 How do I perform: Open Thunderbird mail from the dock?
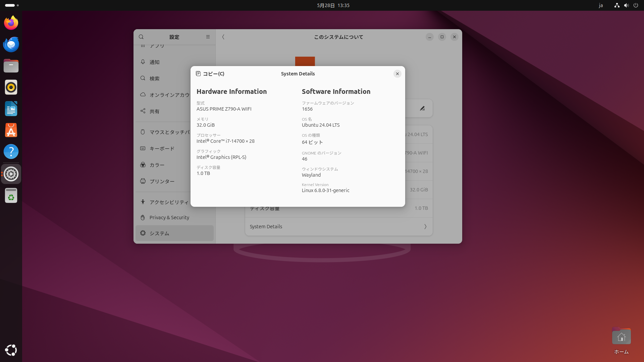(x=11, y=44)
